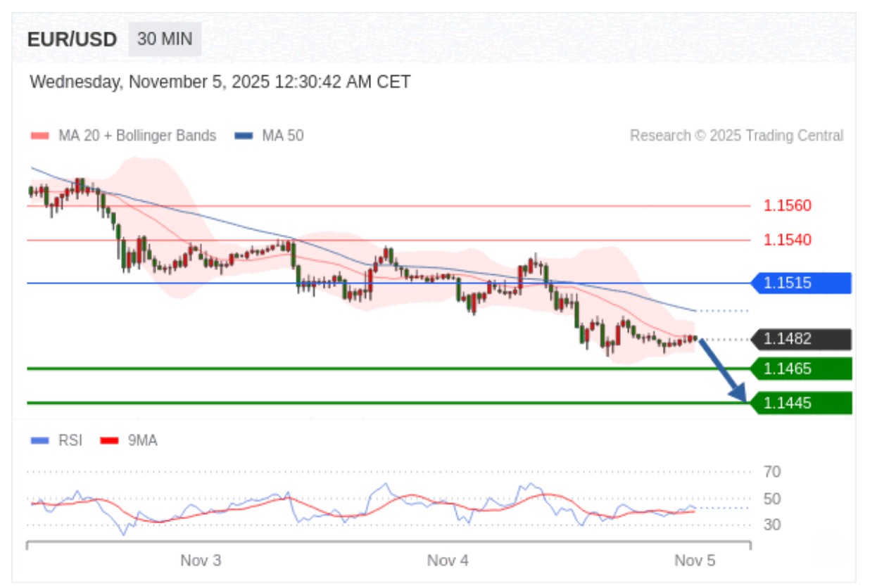Image resolution: width=877 pixels, height=588 pixels.
Task: Select the Nov 3 date on time axis
Action: click(201, 561)
